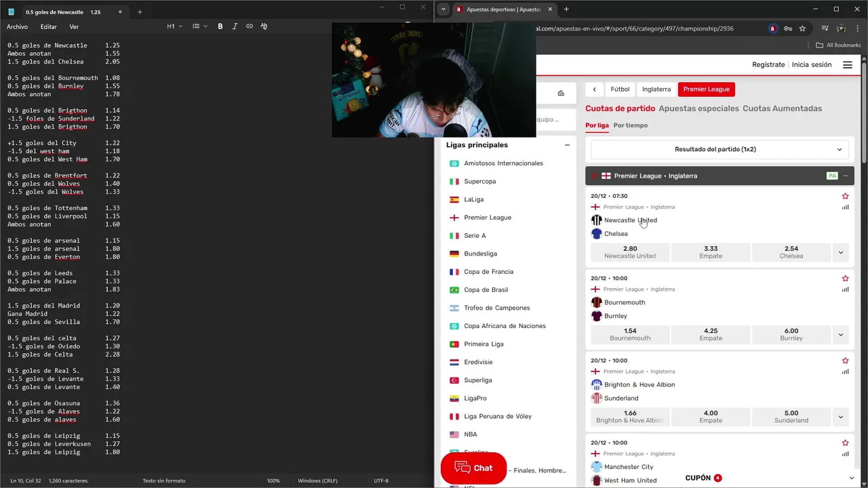Open the H1 heading dropdown in Notepad
The height and width of the screenshot is (488, 868).
(x=175, y=26)
